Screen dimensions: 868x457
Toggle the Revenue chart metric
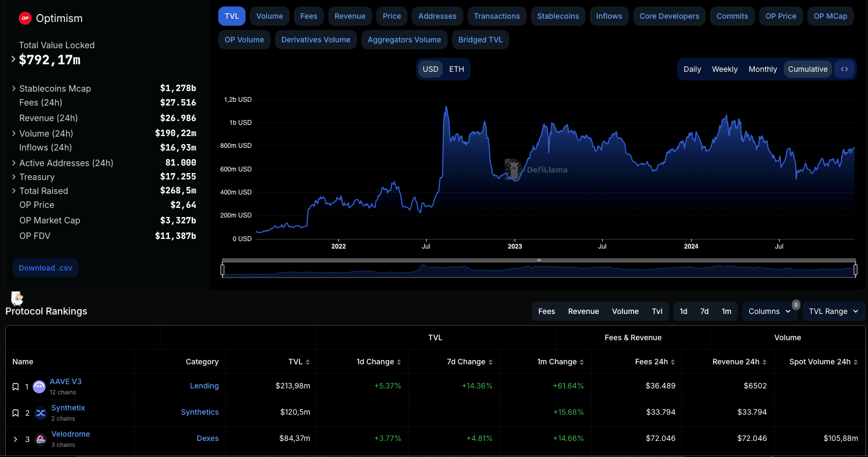[350, 16]
